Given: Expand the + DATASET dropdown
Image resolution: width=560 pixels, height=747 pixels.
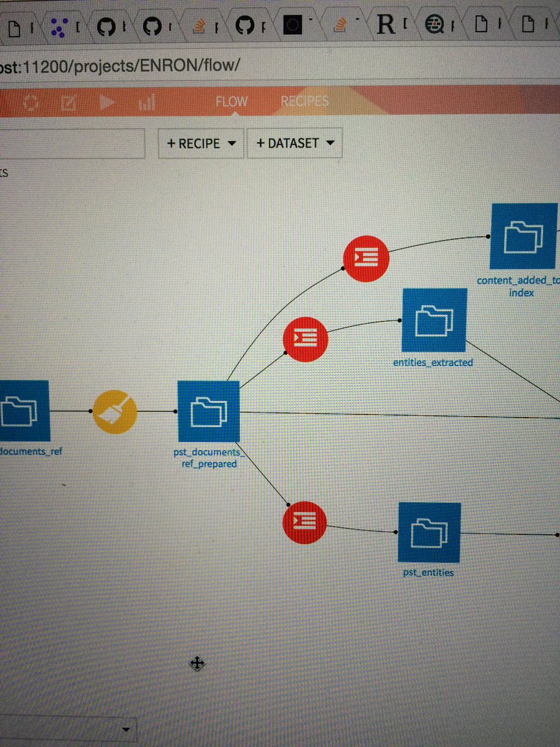Looking at the screenshot, I should 294,143.
